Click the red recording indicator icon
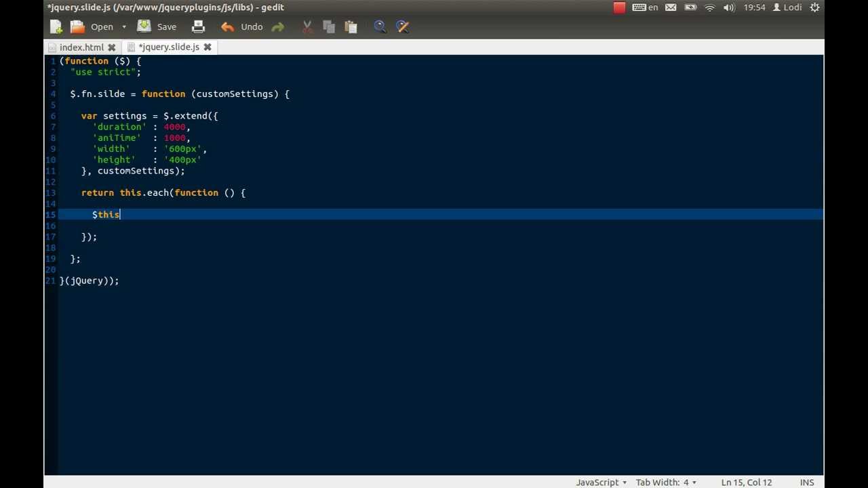This screenshot has width=868, height=488. click(x=619, y=7)
